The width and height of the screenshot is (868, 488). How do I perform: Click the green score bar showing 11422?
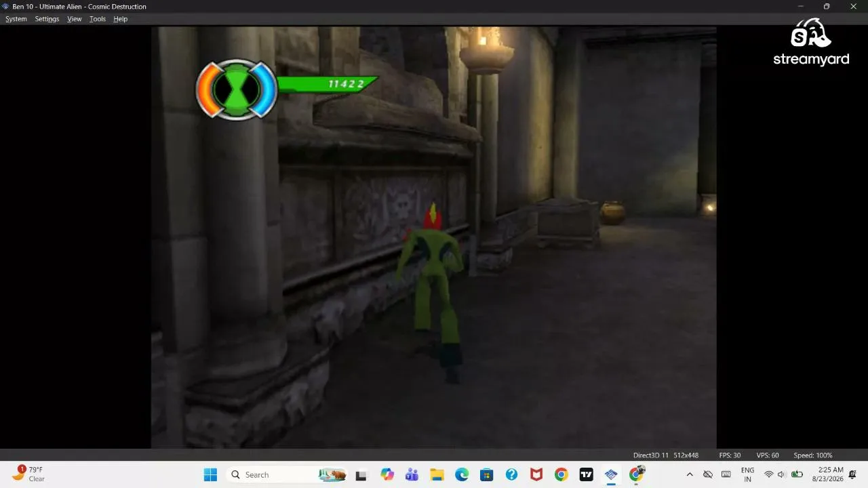328,84
